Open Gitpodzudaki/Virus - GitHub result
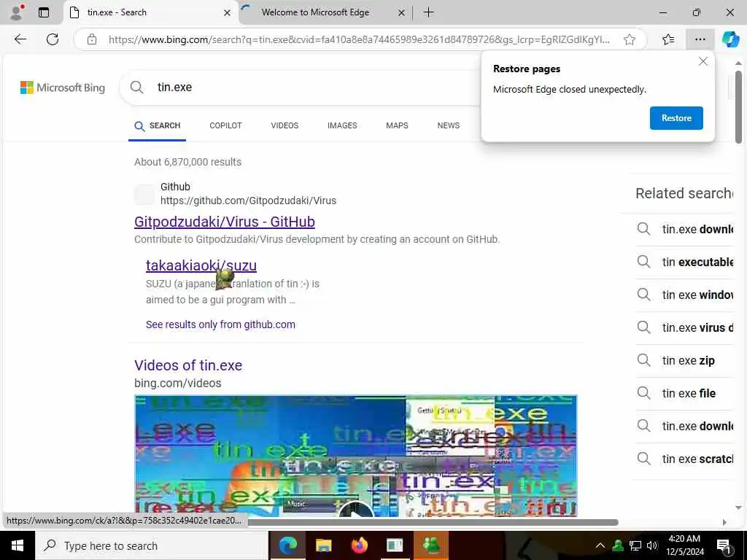This screenshot has width=747, height=560. pyautogui.click(x=225, y=222)
